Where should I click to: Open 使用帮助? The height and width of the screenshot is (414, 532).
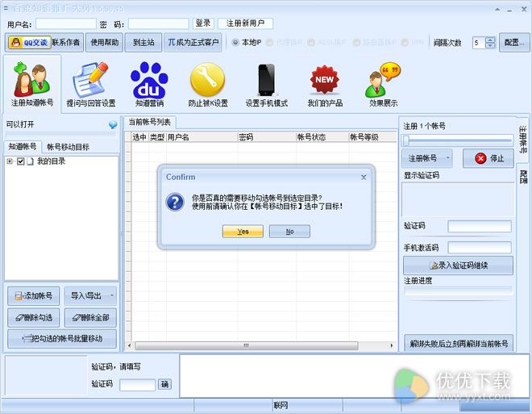coord(105,43)
